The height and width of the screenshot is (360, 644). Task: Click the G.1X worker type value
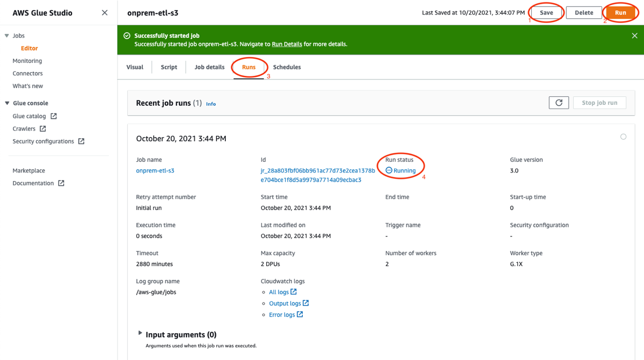coord(517,264)
